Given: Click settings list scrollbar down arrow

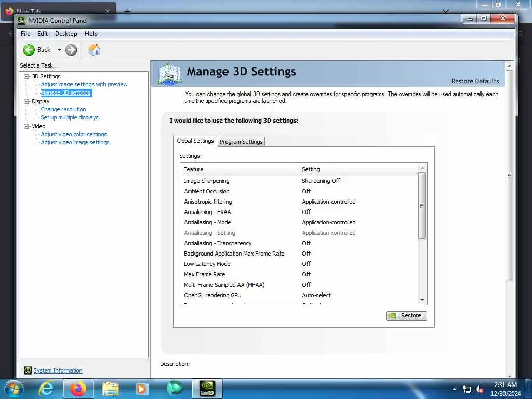Looking at the screenshot, I should pos(422,300).
